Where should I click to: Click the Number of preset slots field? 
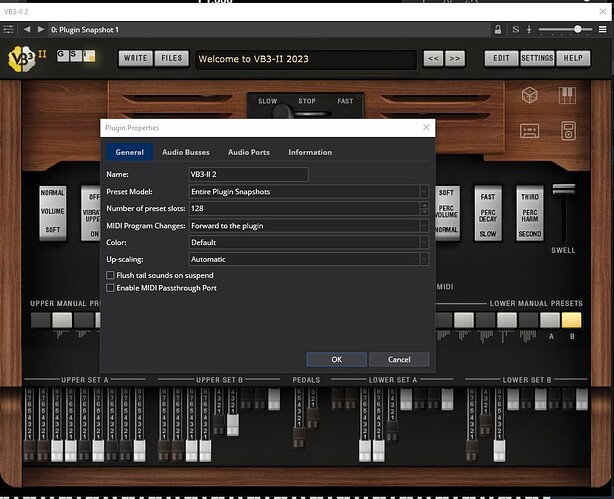pyautogui.click(x=305, y=208)
